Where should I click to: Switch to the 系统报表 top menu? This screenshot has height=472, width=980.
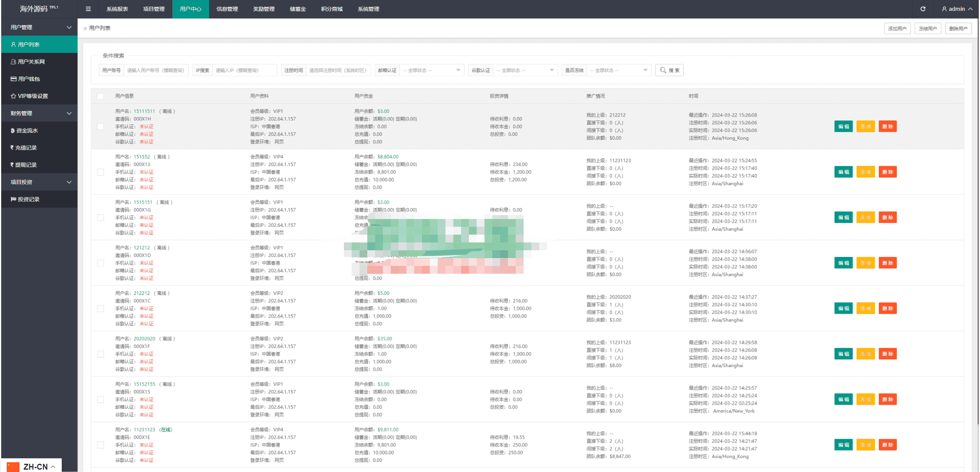click(x=117, y=9)
